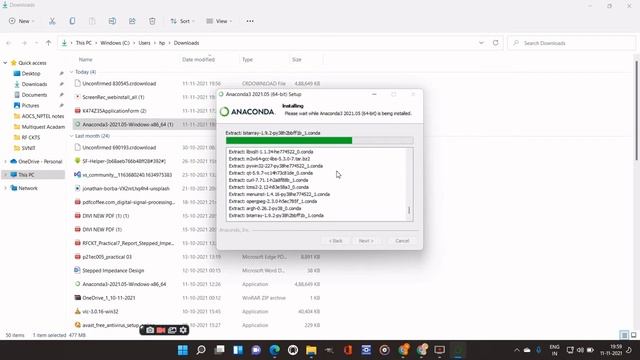Select file 'p21ec005_practical 03'
This screenshot has width=640, height=360.
pos(107,257)
